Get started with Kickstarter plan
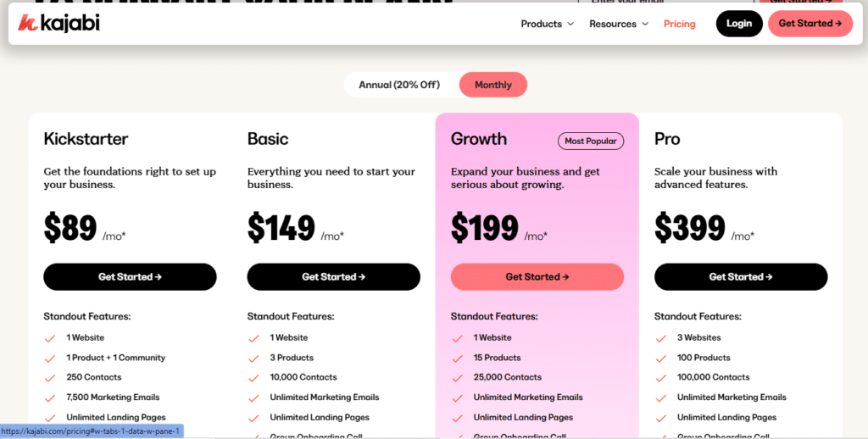 130,277
